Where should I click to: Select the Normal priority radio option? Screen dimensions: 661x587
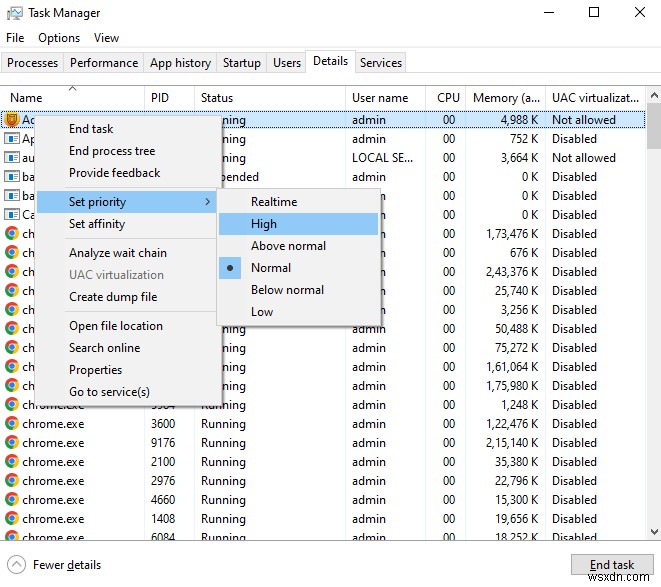(x=230, y=268)
